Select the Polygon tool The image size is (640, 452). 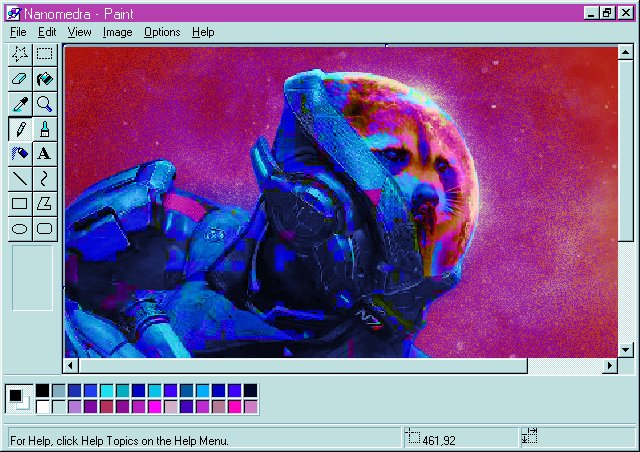tap(44, 203)
